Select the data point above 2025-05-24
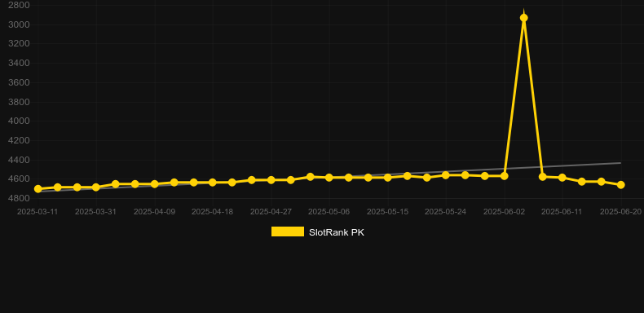The image size is (644, 313). point(446,175)
